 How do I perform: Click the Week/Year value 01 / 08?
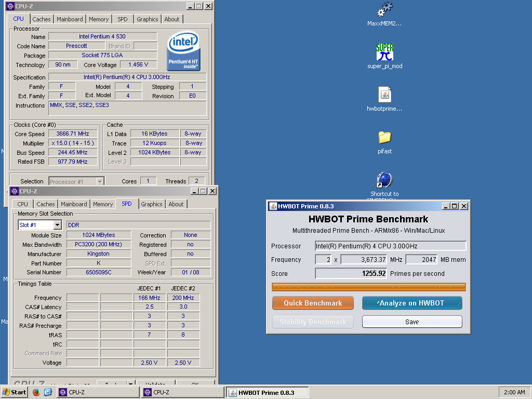(190, 272)
